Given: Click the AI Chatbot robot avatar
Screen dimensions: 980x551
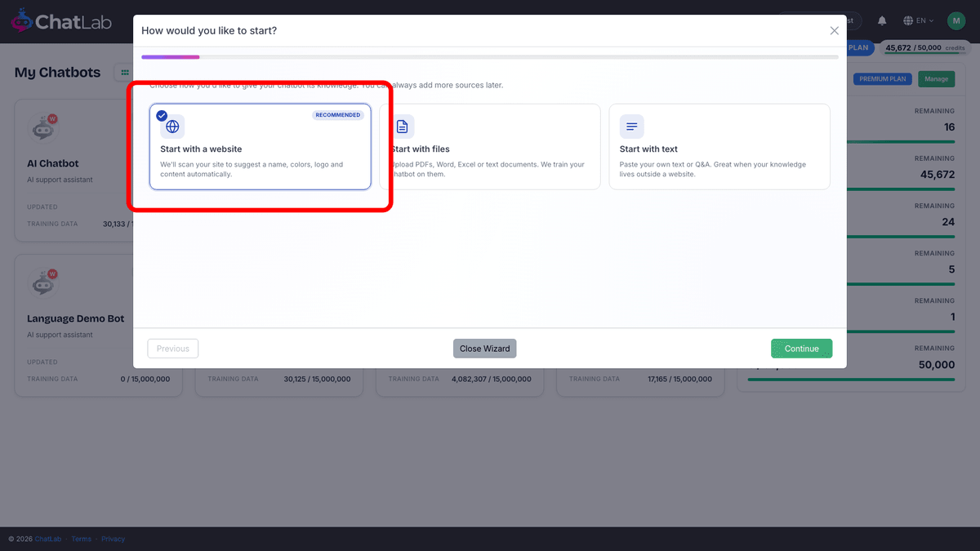Looking at the screenshot, I should point(43,128).
